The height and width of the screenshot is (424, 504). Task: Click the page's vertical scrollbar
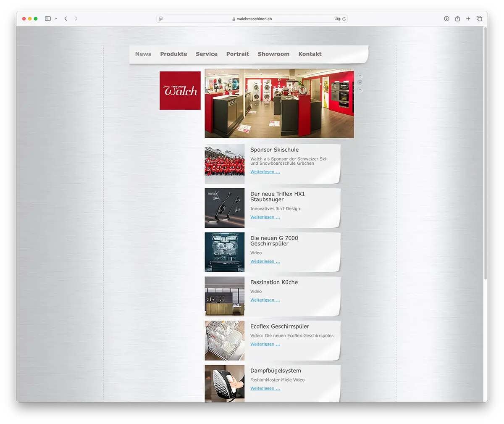(486, 153)
